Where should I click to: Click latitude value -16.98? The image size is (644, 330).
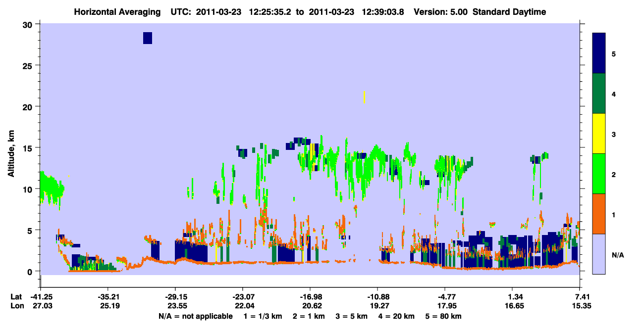tap(310, 297)
